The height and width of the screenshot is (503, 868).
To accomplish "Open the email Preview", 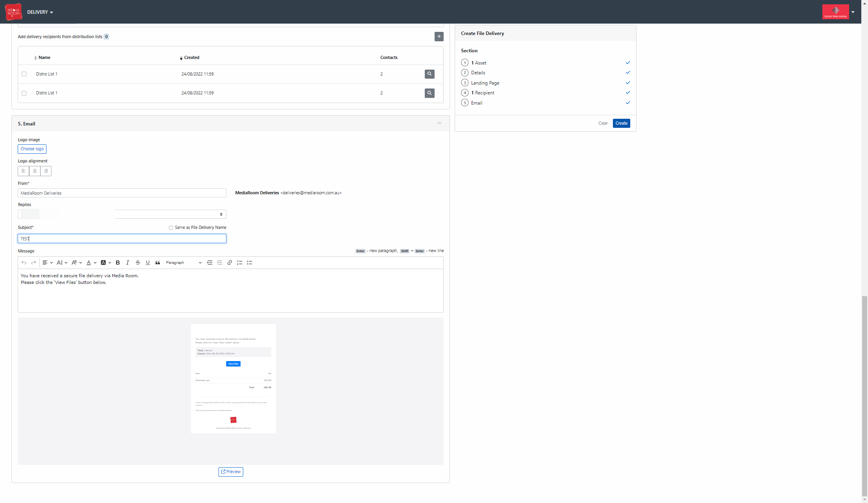I will tap(231, 472).
